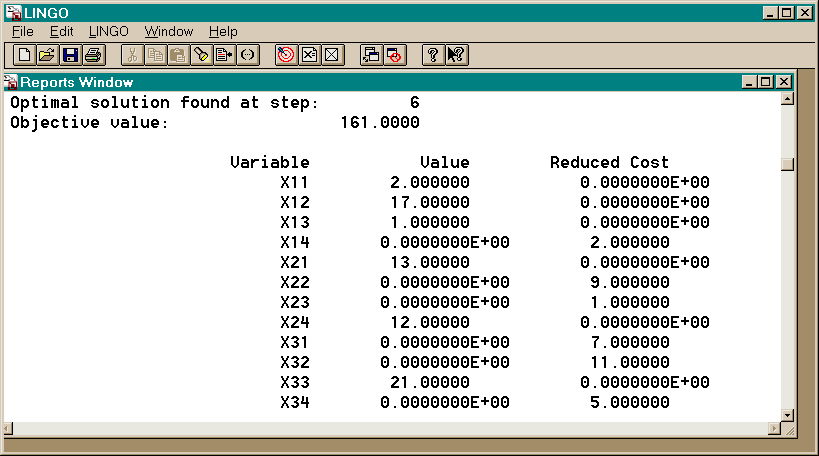The height and width of the screenshot is (456, 819).
Task: Click the value 12.00000 for X24
Action: (430, 322)
